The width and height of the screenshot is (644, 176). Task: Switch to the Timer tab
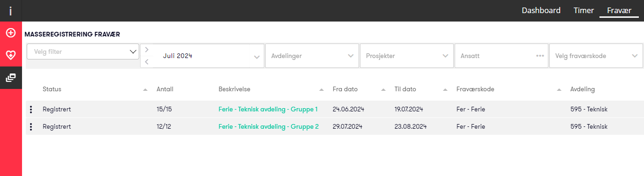click(584, 10)
